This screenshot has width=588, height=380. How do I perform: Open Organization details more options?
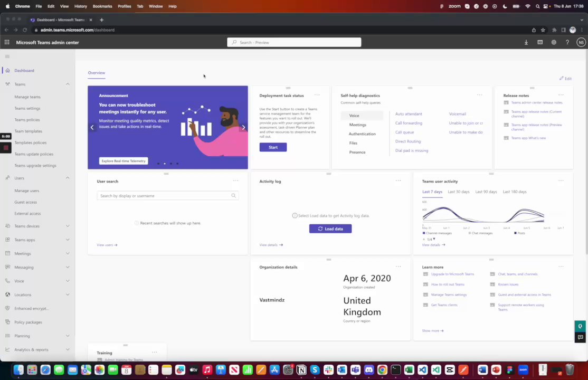click(399, 267)
